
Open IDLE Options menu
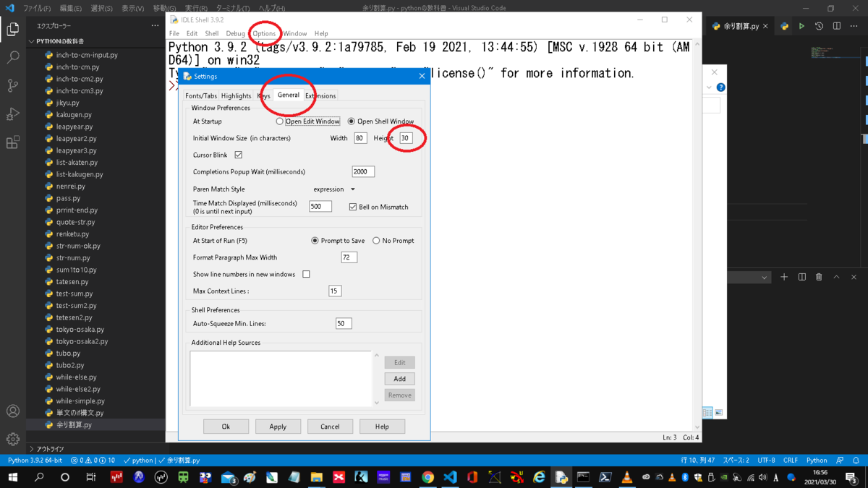coord(264,33)
